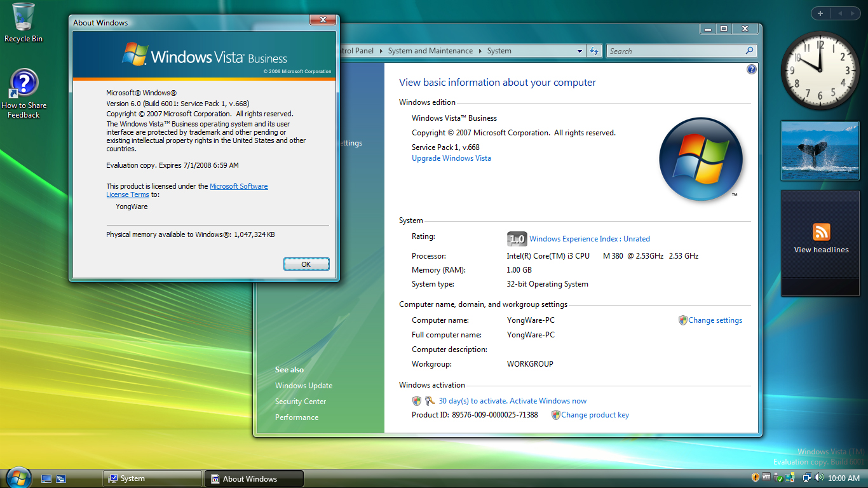The height and width of the screenshot is (488, 868).
Task: Select the About Windows taskbar button
Action: click(x=254, y=478)
